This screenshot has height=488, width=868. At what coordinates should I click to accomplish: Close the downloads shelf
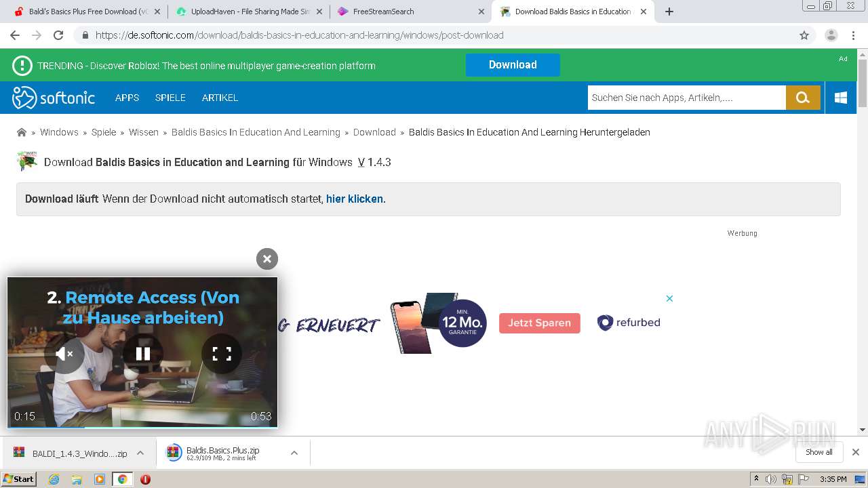click(856, 452)
